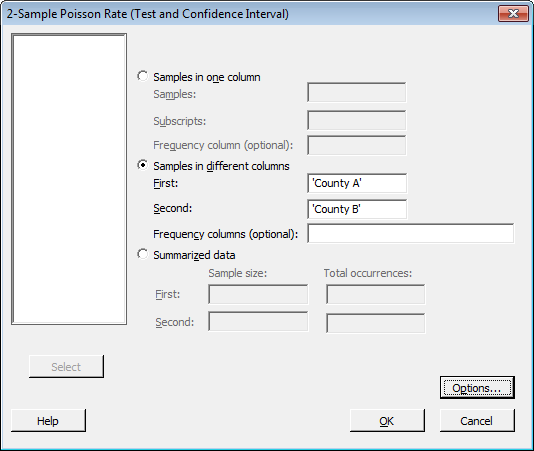Click the Subscripts input field
The width and height of the screenshot is (534, 451).
357,120
